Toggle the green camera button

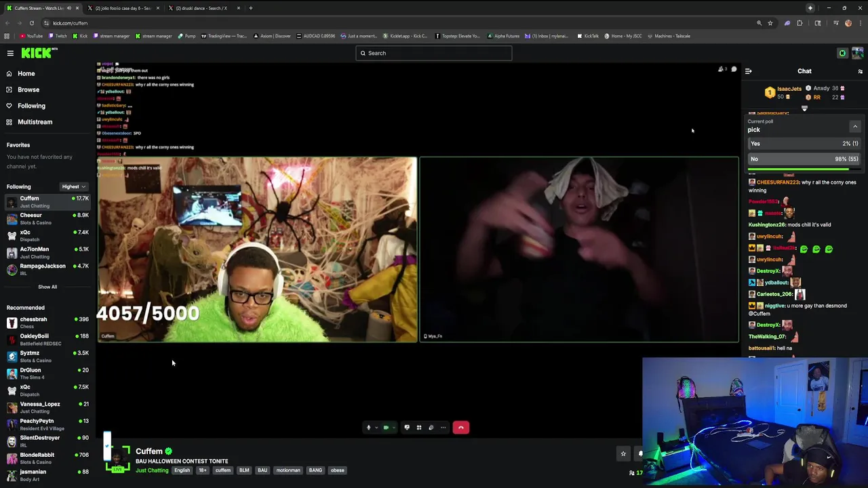point(386,428)
